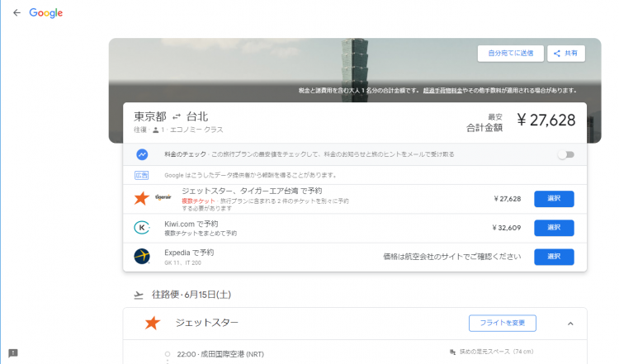Click the passenger person icon
This screenshot has width=619, height=364.
(155, 130)
